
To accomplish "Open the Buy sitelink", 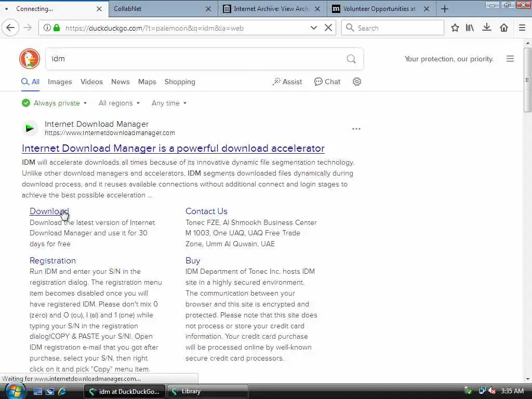I will coord(193,261).
